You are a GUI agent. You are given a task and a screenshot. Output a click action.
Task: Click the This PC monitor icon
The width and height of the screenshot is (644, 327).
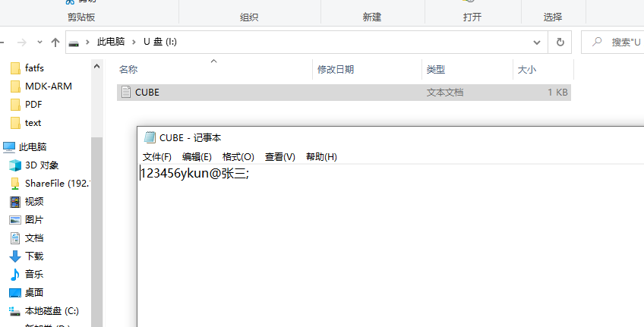click(x=9, y=147)
